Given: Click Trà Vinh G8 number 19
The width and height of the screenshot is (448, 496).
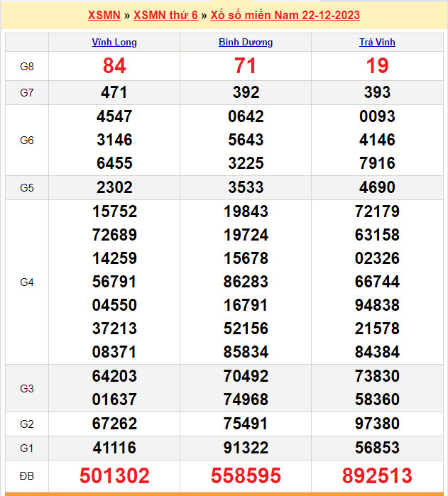Looking at the screenshot, I should click(377, 66).
